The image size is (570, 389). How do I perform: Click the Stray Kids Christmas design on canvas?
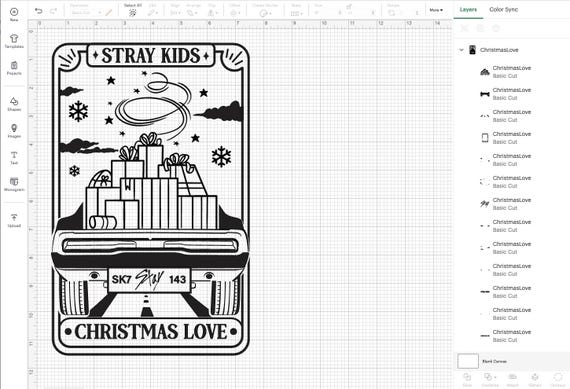[151, 199]
